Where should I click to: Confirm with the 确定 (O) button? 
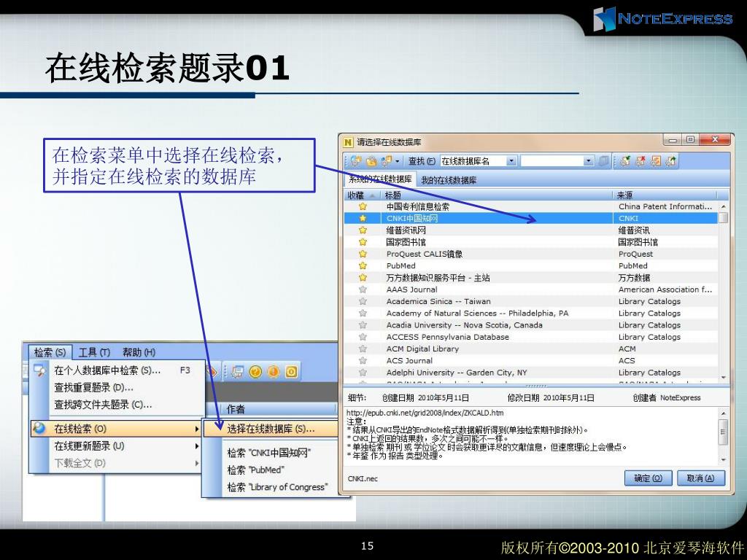[648, 478]
